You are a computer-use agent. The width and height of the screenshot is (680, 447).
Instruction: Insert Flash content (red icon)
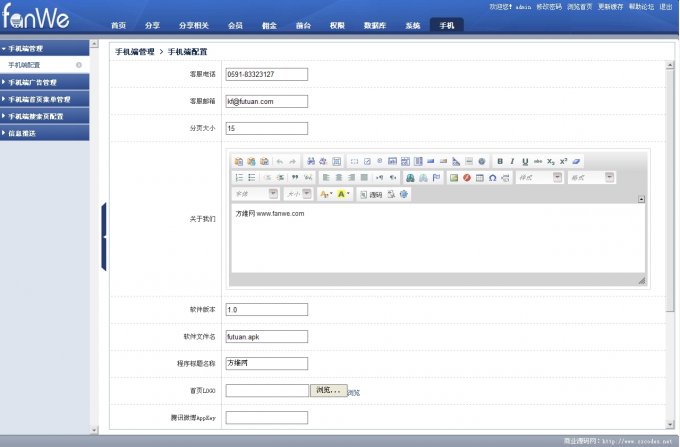click(x=467, y=177)
